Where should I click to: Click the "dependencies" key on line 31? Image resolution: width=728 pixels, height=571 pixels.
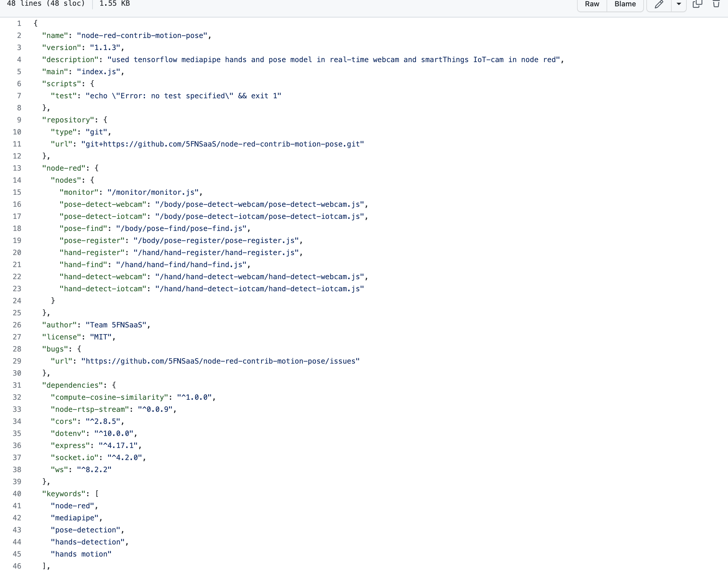click(73, 385)
